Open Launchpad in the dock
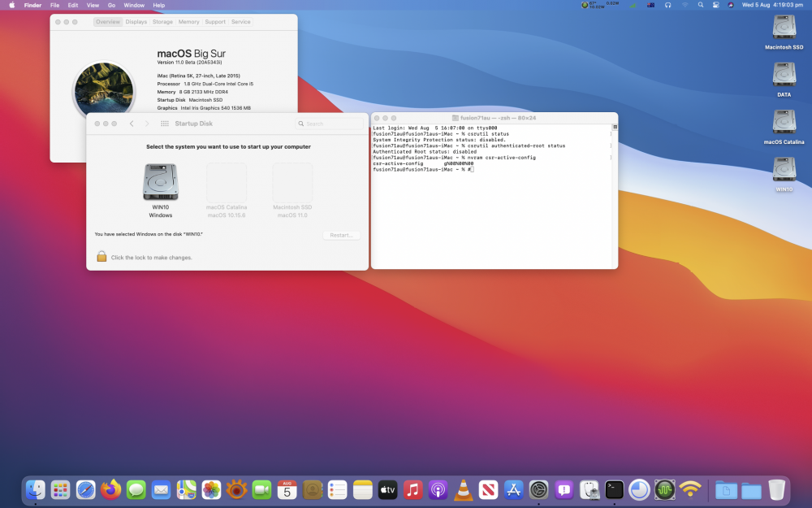Viewport: 812px width, 508px height. click(x=61, y=489)
